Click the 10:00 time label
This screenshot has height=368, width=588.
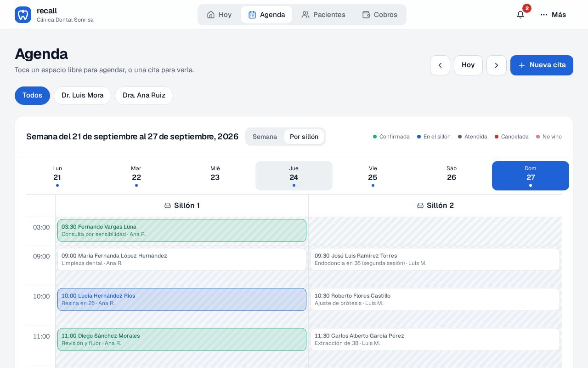(41, 296)
